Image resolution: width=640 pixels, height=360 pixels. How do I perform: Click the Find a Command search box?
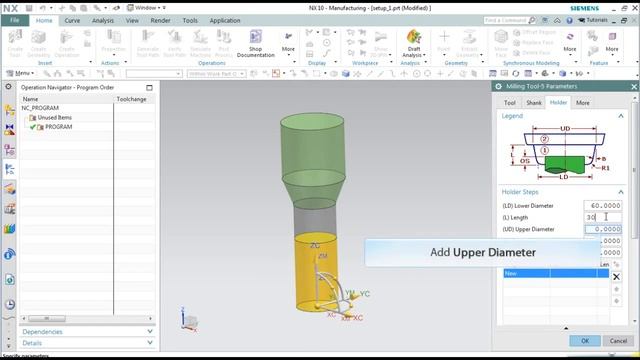coord(505,20)
